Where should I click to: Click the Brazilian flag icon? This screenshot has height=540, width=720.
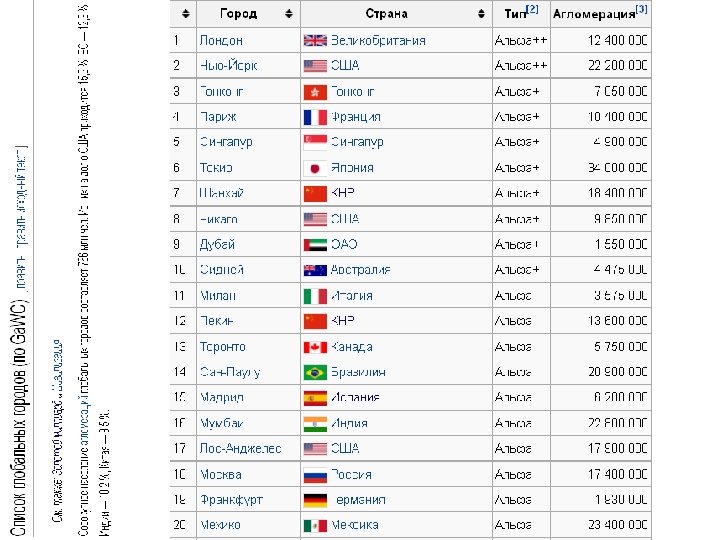coord(315,372)
